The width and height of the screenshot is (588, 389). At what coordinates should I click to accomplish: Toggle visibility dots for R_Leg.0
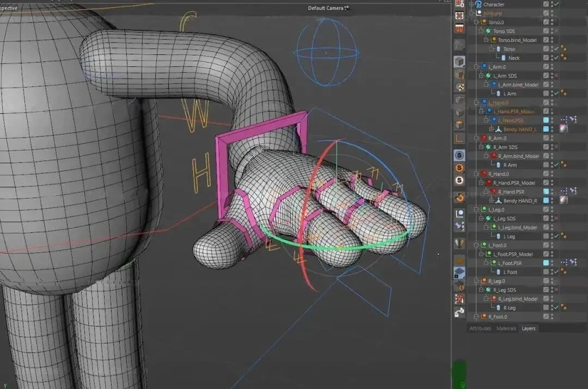pyautogui.click(x=552, y=281)
